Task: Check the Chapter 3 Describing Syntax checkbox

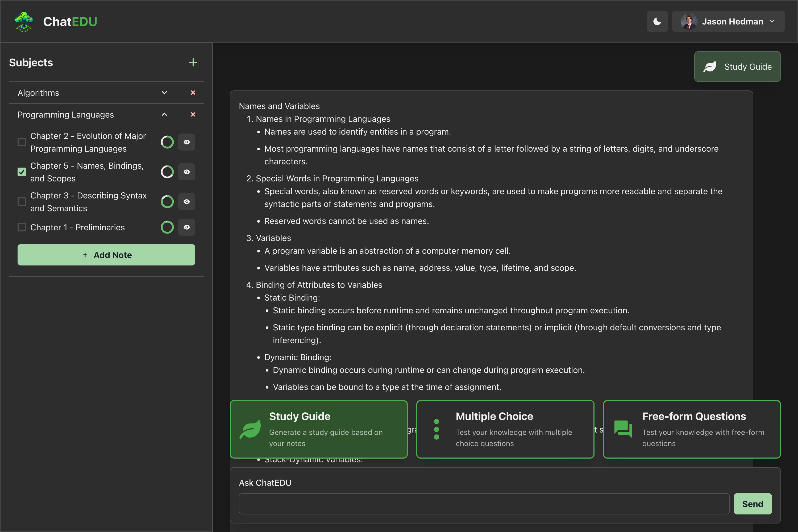Action: click(22, 202)
